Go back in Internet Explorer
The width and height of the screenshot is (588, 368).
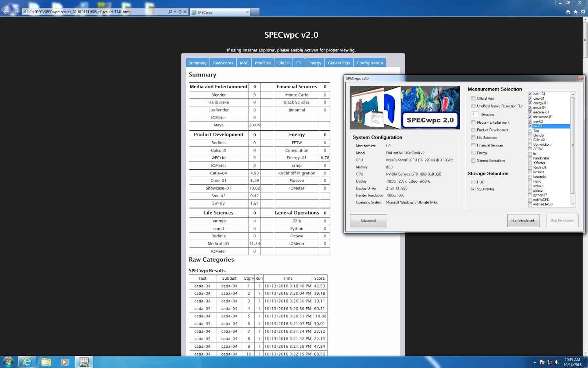pos(7,11)
